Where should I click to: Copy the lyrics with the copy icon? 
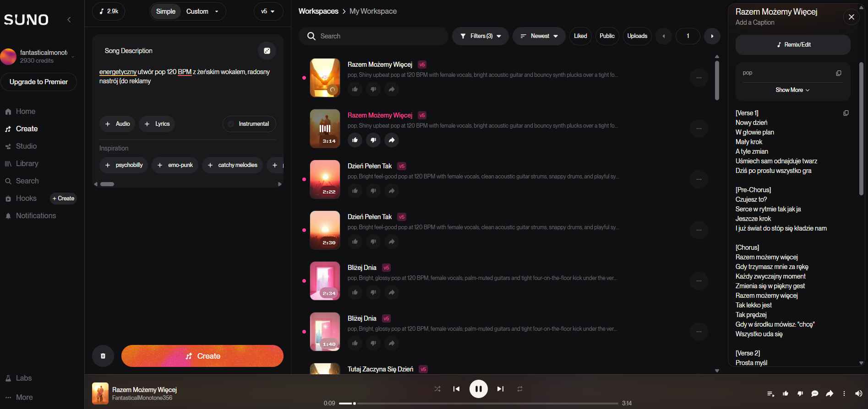tap(846, 113)
